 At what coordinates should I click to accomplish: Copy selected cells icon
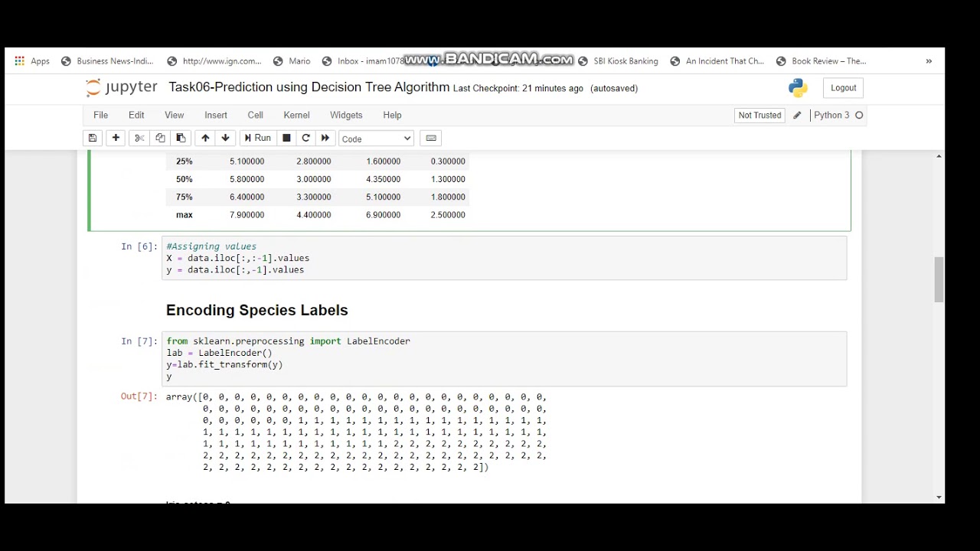pos(160,139)
